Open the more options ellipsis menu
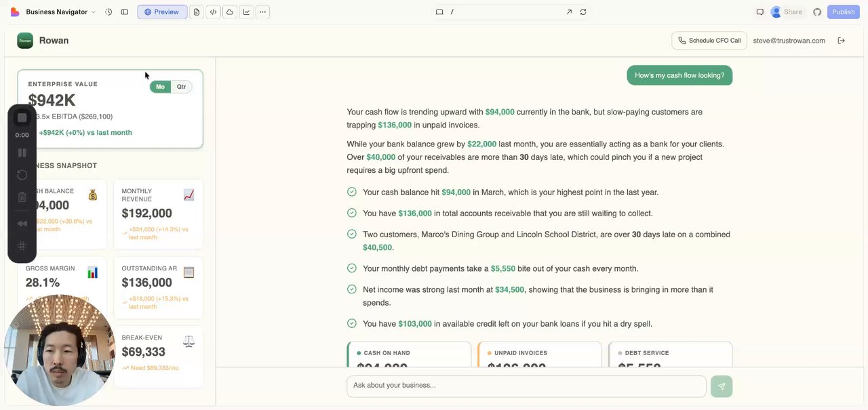This screenshot has height=410, width=868. point(262,12)
